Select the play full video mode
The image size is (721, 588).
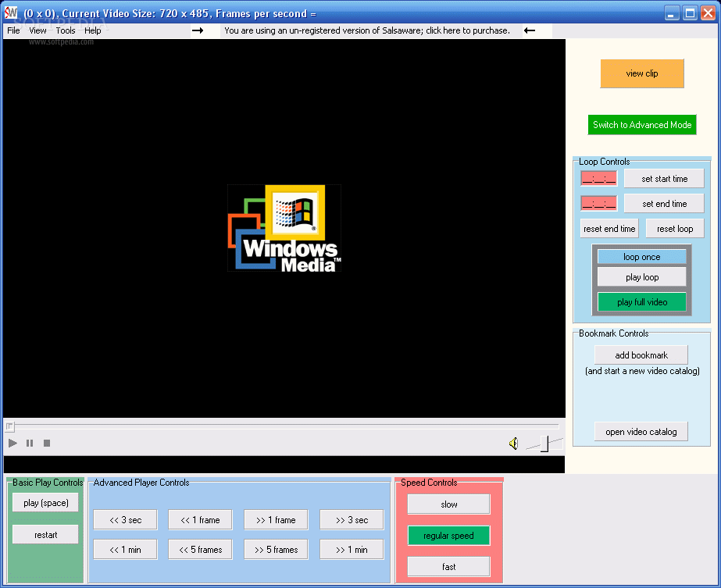pyautogui.click(x=642, y=302)
